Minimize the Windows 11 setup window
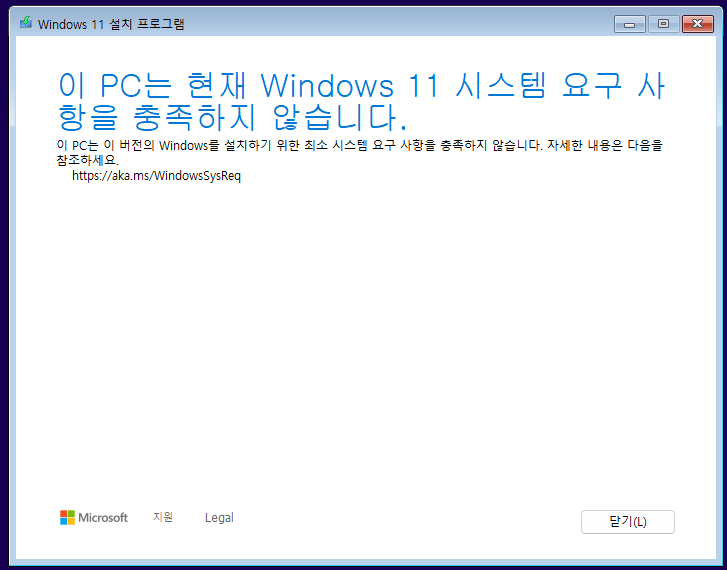Screen dimensions: 727x570 [x=630, y=24]
